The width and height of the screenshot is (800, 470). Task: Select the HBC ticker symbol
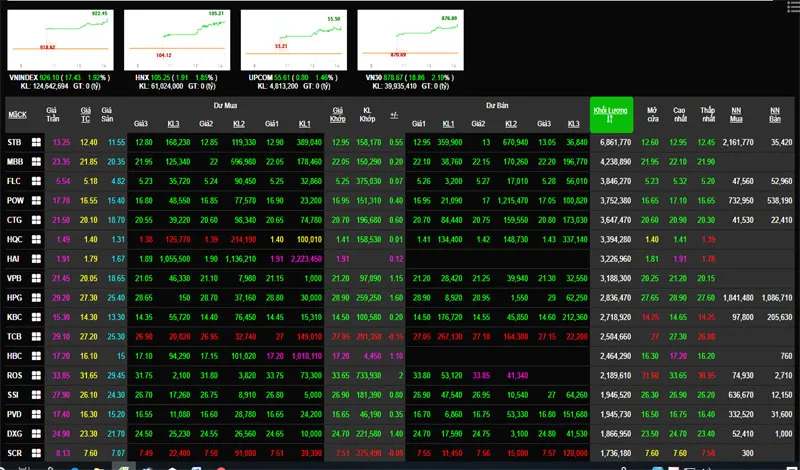pyautogui.click(x=15, y=356)
